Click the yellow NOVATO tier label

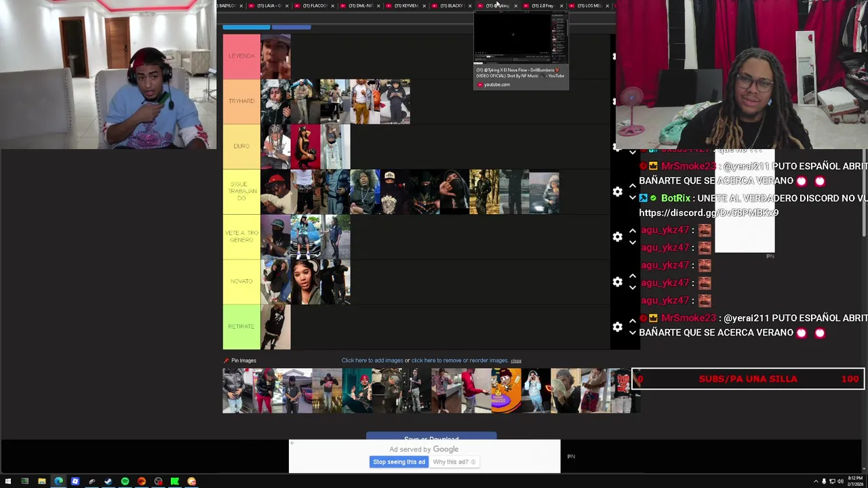coord(241,281)
